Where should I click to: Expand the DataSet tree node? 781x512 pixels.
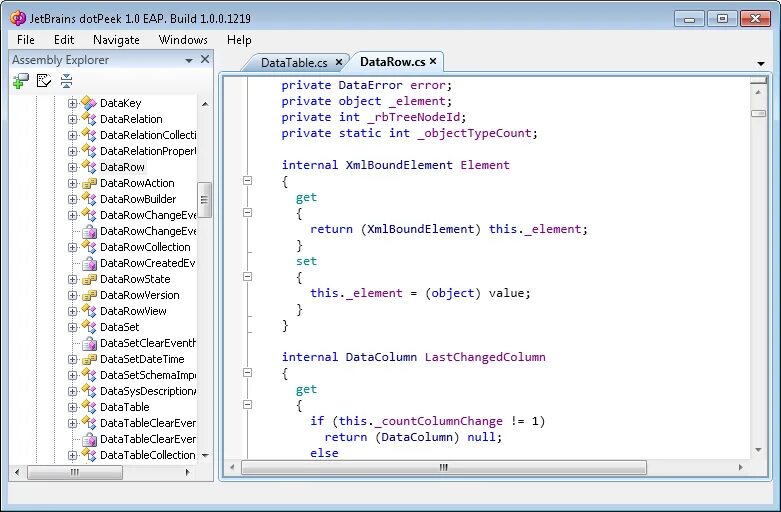click(x=73, y=327)
